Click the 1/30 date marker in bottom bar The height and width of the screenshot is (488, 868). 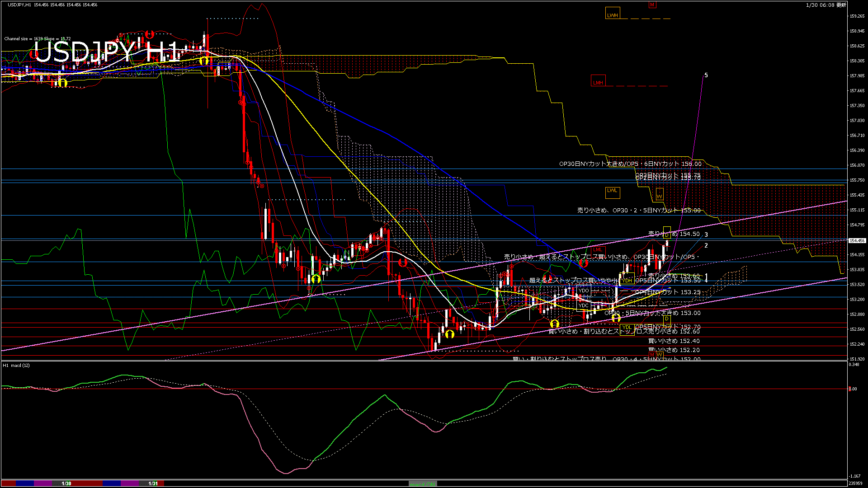[66, 483]
